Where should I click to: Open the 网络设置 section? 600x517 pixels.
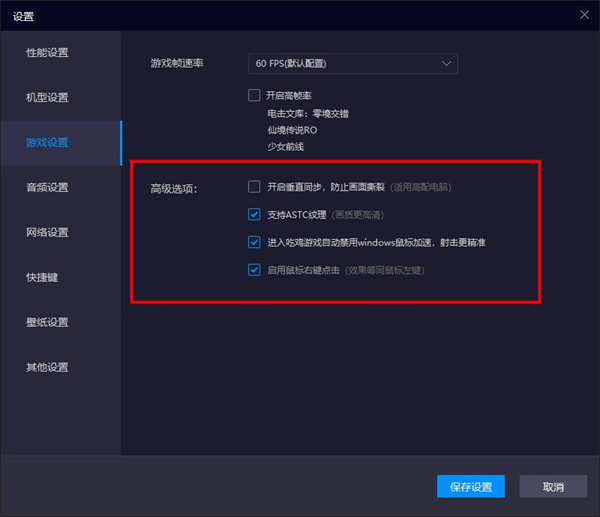click(48, 232)
